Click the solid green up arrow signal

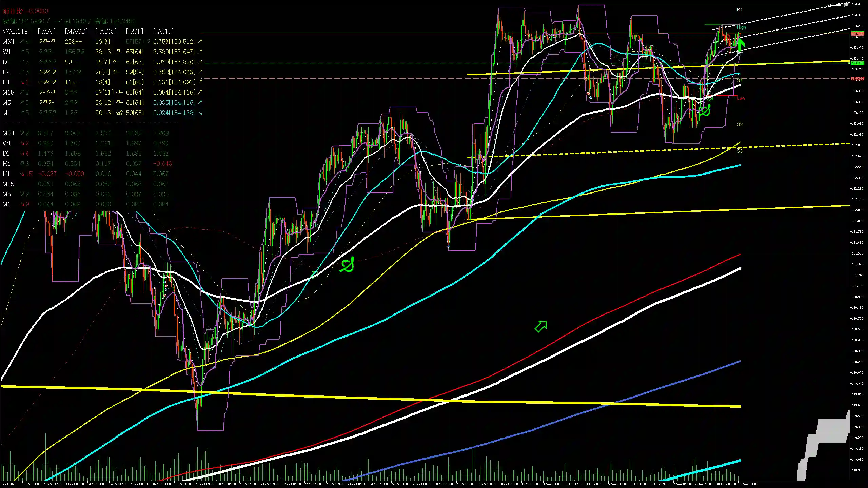click(741, 44)
